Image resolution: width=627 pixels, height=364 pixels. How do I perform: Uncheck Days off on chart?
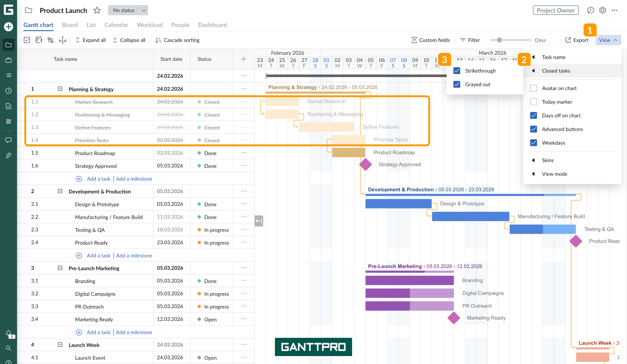pos(534,115)
